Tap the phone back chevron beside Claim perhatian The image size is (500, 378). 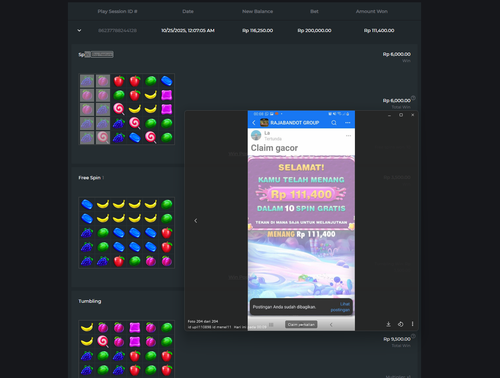point(331,324)
